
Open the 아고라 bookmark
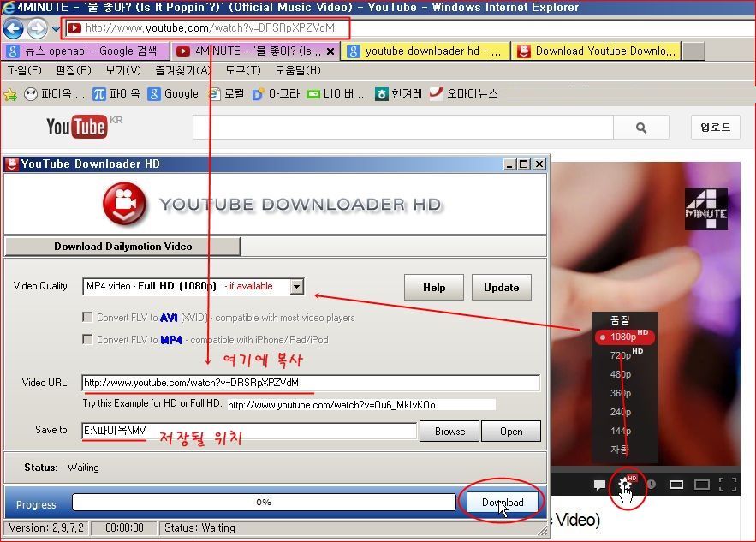276,94
